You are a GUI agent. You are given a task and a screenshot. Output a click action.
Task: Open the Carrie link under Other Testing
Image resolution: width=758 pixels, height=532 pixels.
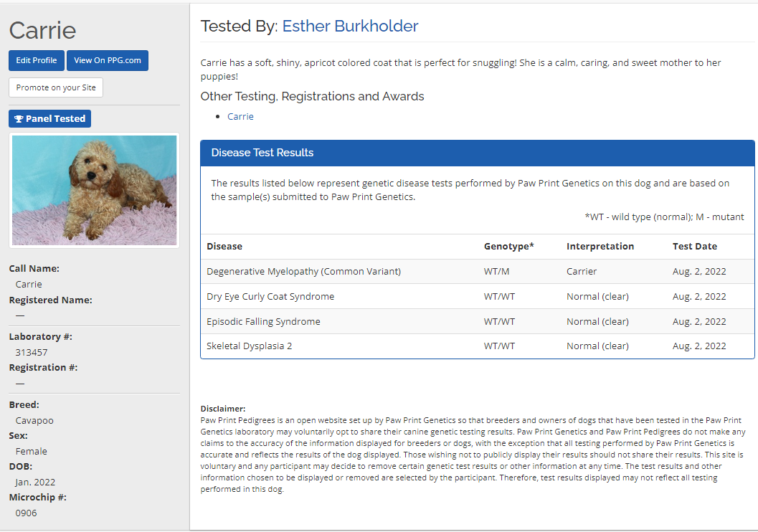[240, 116]
